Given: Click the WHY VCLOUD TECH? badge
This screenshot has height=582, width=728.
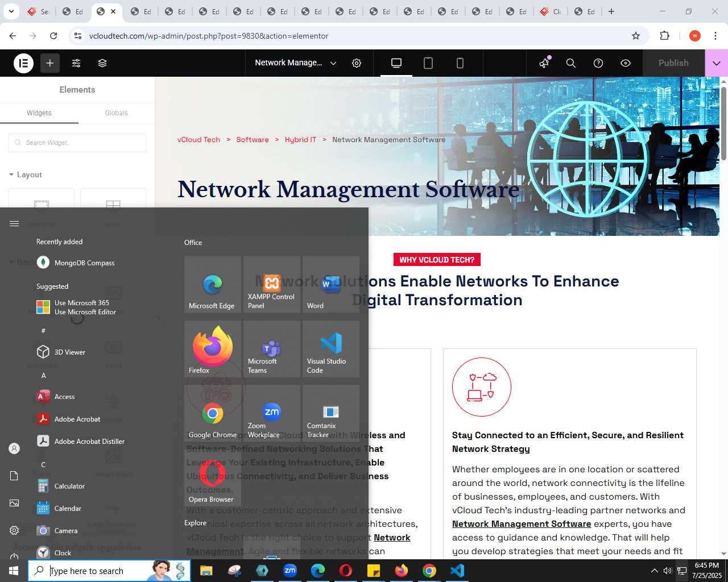Looking at the screenshot, I should click(437, 260).
